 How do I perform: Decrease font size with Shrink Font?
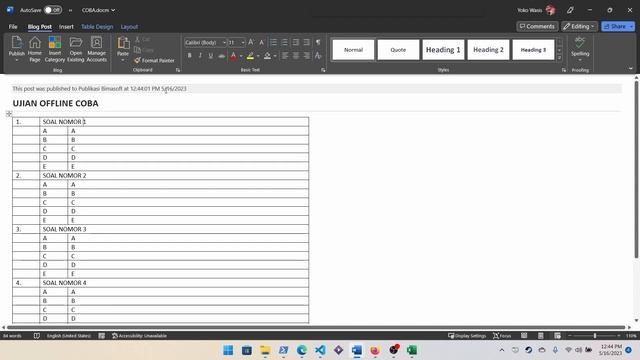point(262,42)
